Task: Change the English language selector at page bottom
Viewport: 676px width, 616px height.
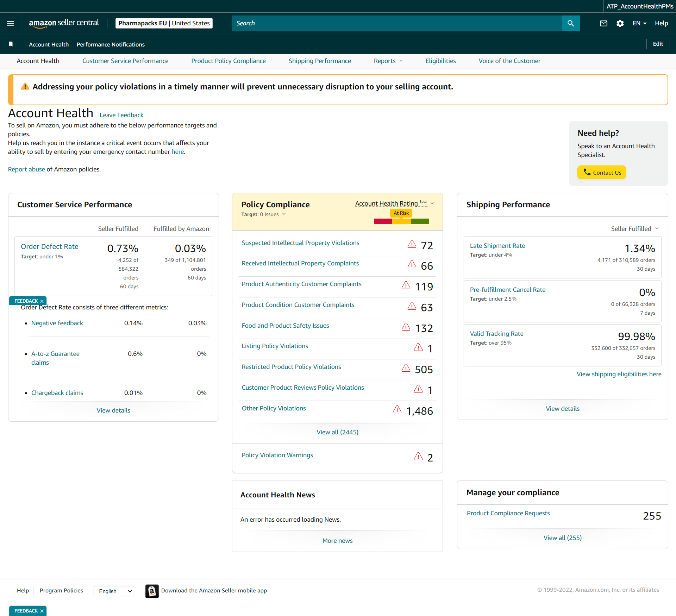Action: tap(113, 591)
